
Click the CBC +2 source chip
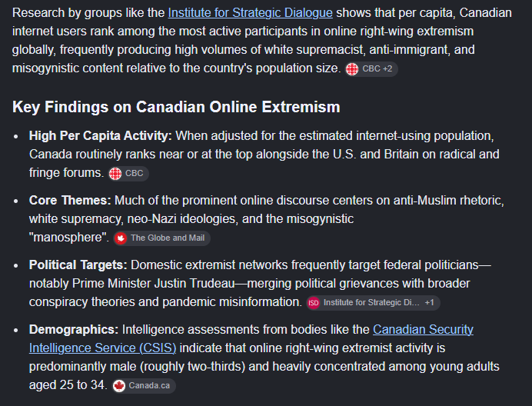pyautogui.click(x=371, y=69)
